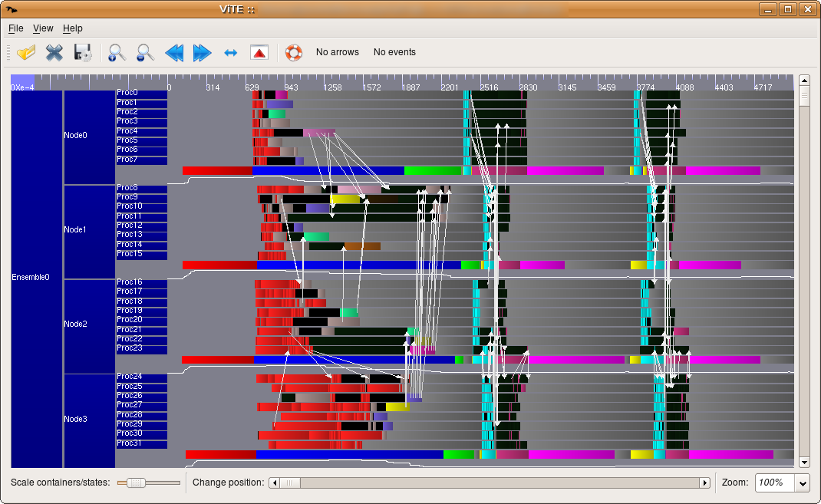
Task: Toggle the No arrows option
Action: [x=338, y=52]
